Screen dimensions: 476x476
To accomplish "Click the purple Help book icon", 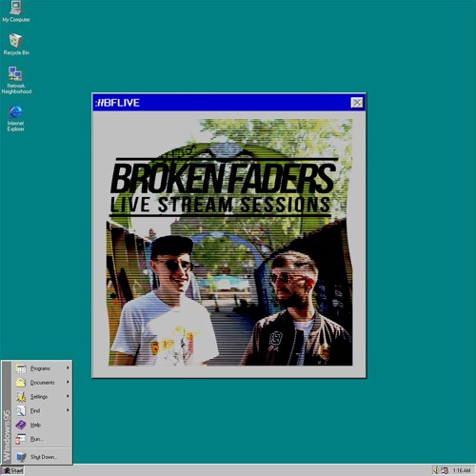I will (x=21, y=425).
